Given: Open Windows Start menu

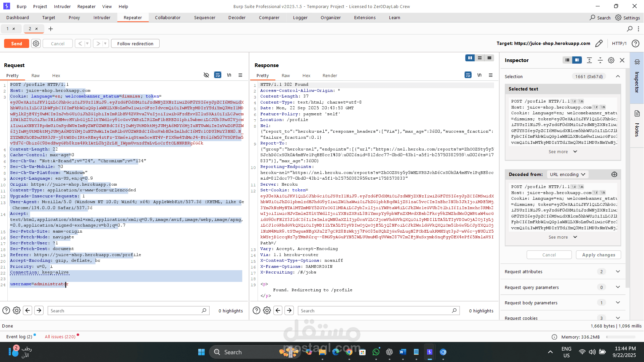Looking at the screenshot, I should 201,352.
